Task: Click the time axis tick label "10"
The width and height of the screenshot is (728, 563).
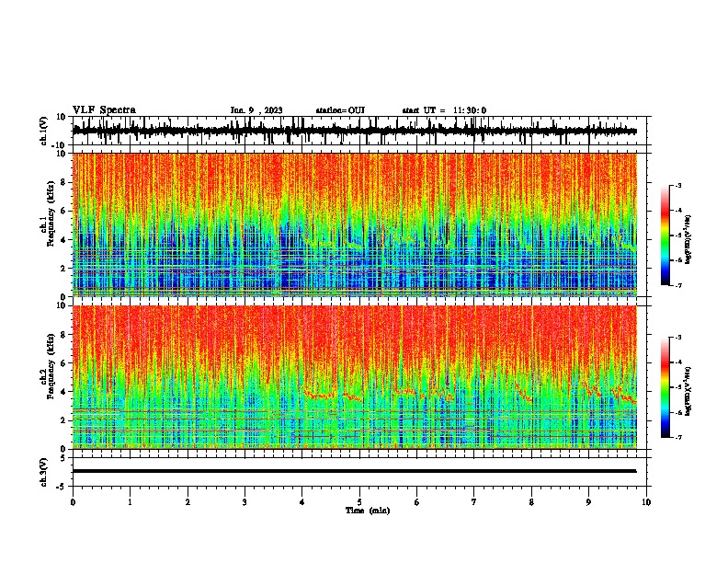Action: [646, 502]
